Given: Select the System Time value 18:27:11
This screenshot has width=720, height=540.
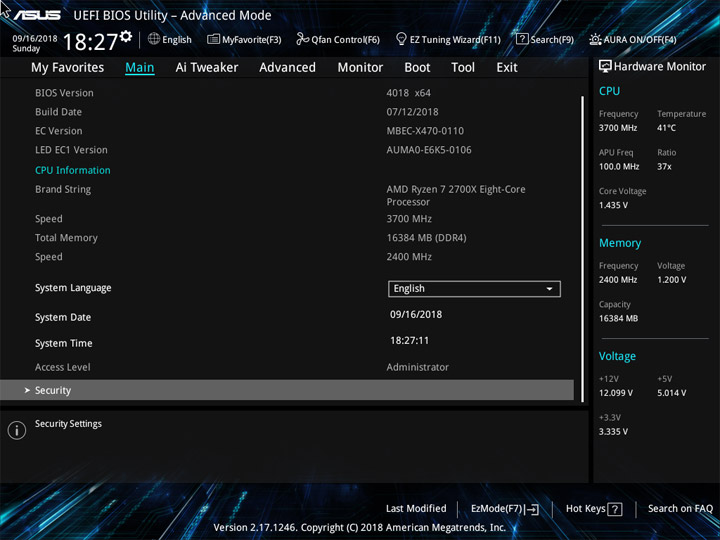Looking at the screenshot, I should [x=409, y=341].
